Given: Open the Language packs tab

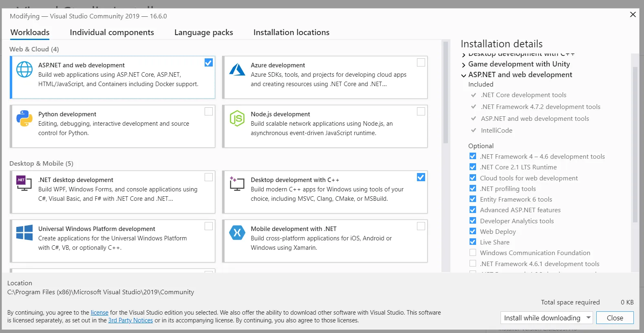Looking at the screenshot, I should tap(203, 32).
